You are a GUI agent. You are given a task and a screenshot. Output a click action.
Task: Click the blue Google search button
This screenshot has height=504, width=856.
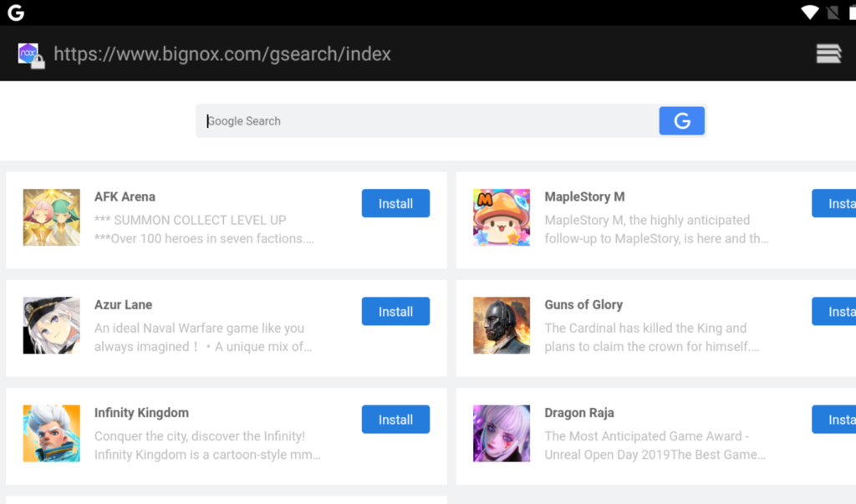click(682, 120)
